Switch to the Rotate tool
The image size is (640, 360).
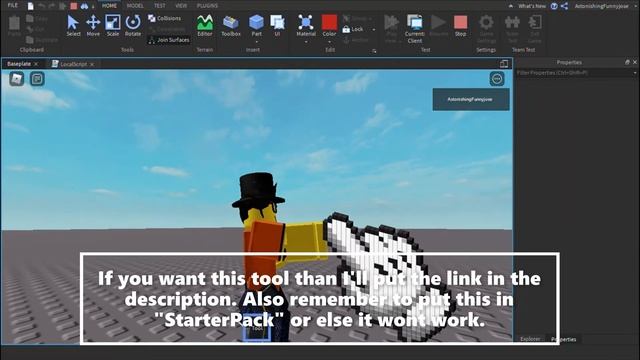tap(133, 25)
